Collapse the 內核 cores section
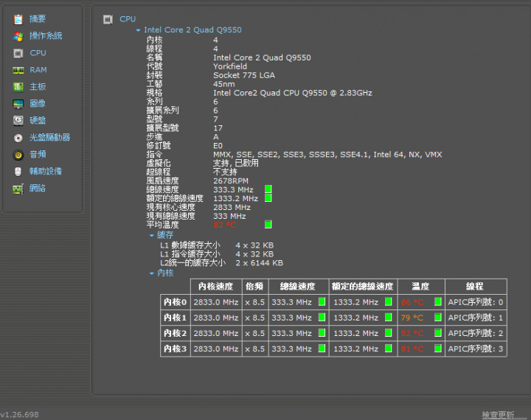 click(x=152, y=273)
